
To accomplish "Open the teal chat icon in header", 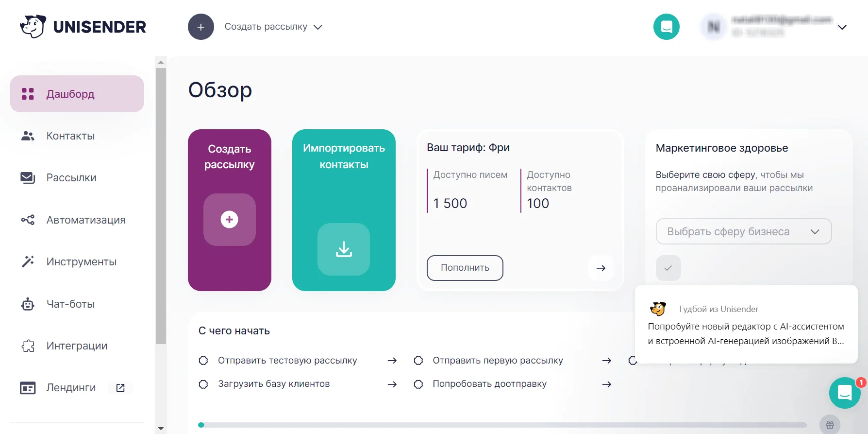I will pos(666,27).
